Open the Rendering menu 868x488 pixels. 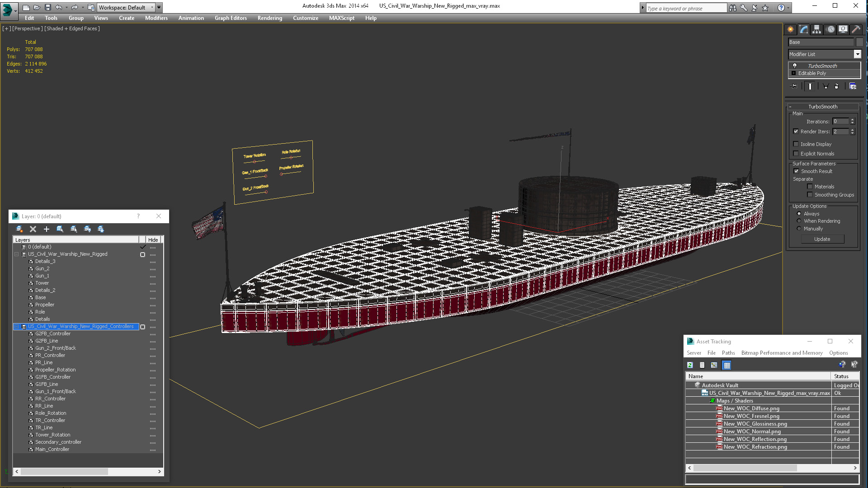tap(269, 18)
